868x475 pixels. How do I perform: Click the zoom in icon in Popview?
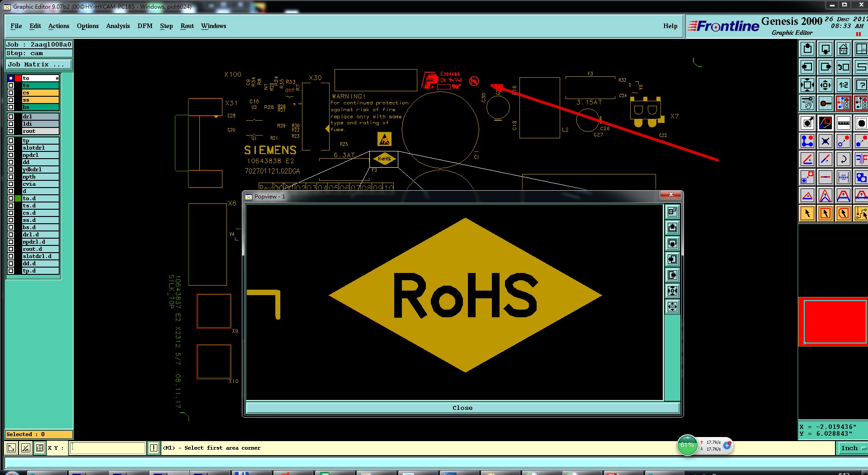(x=673, y=291)
